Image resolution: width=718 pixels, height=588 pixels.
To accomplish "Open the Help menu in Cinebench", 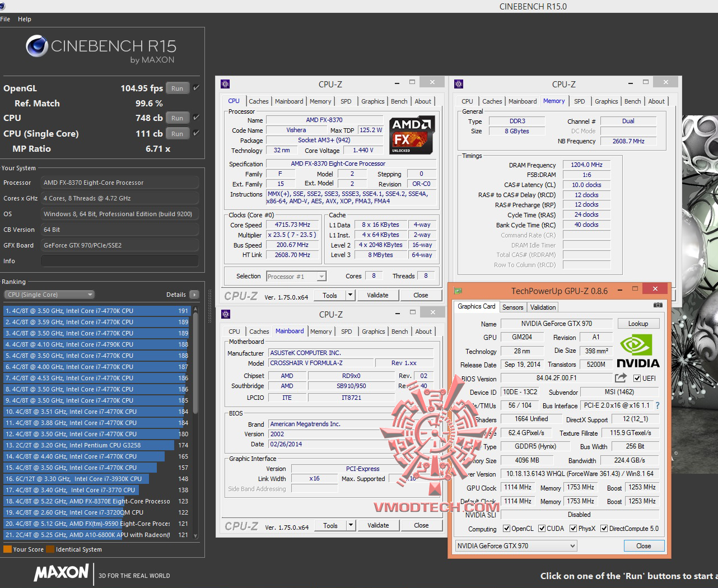I will 25,19.
